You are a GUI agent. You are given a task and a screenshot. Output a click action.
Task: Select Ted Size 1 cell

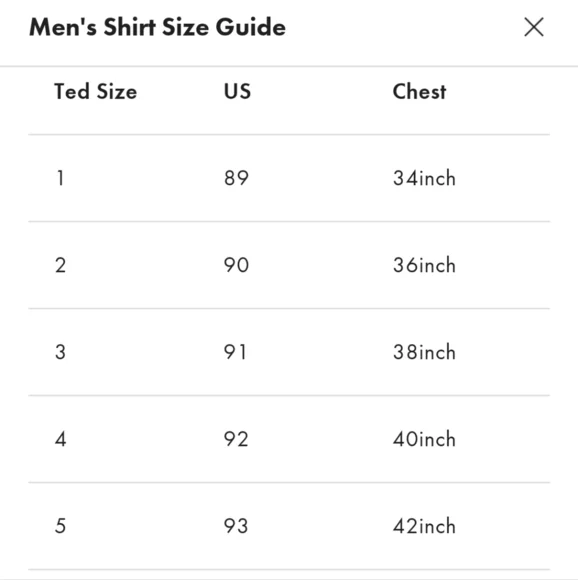click(x=61, y=178)
